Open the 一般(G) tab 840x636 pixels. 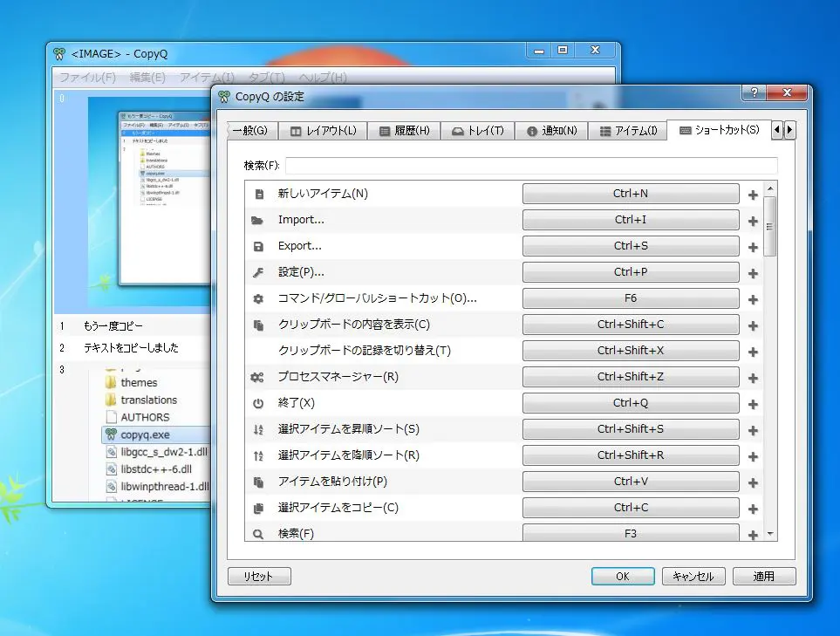pos(252,131)
